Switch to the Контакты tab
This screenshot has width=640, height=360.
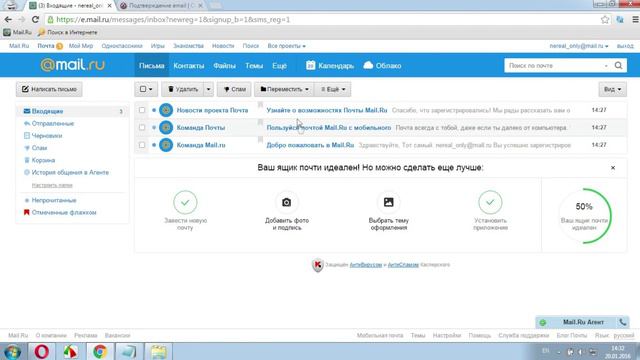click(x=189, y=65)
